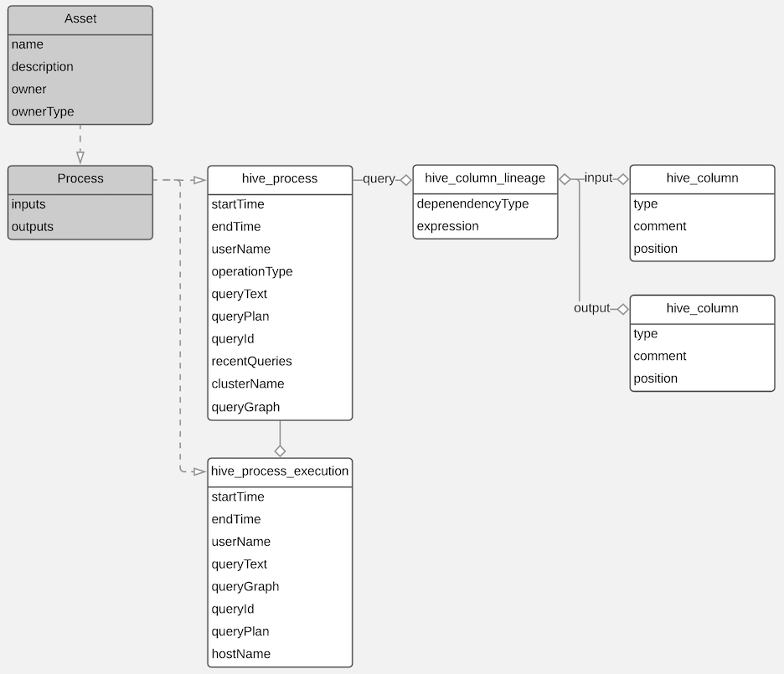The width and height of the screenshot is (784, 674).
Task: Click the open arrowhead pointing at Process
Action: pyautogui.click(x=80, y=156)
